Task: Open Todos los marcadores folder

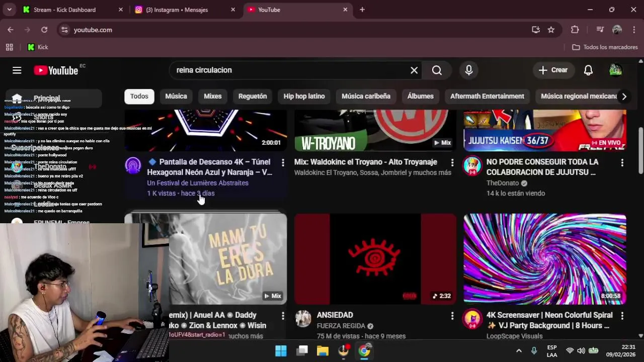Action: [605, 47]
